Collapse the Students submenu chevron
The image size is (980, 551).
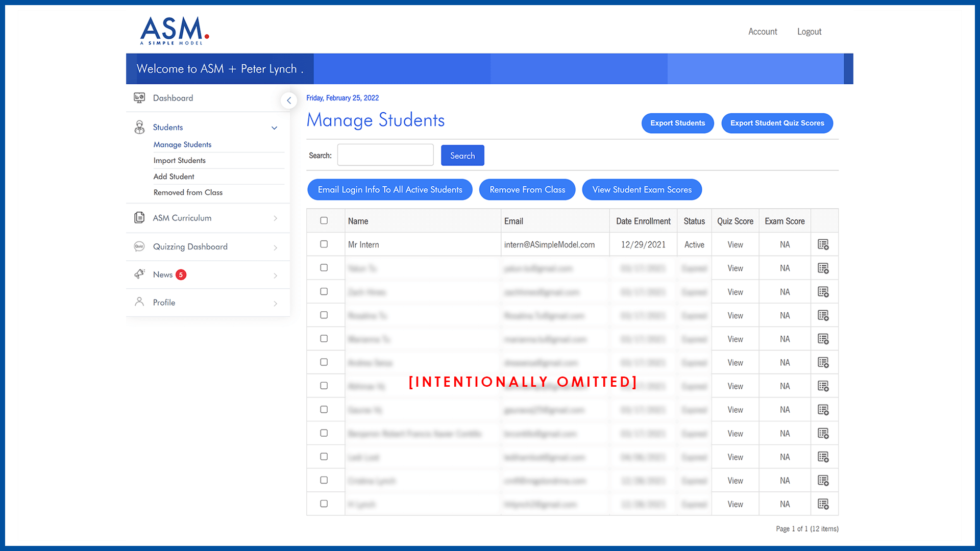274,128
